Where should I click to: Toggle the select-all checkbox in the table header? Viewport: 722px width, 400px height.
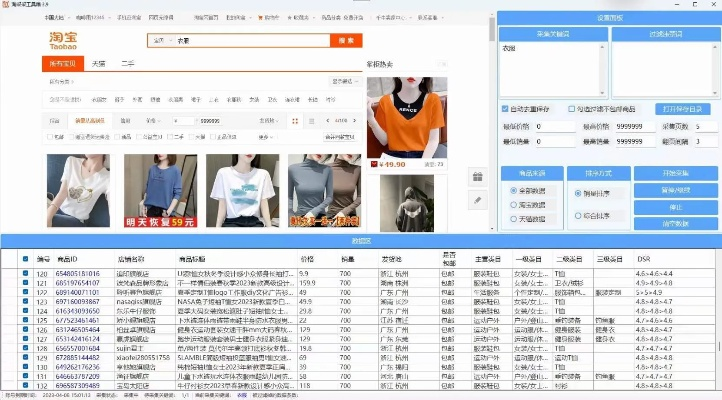(x=25, y=259)
